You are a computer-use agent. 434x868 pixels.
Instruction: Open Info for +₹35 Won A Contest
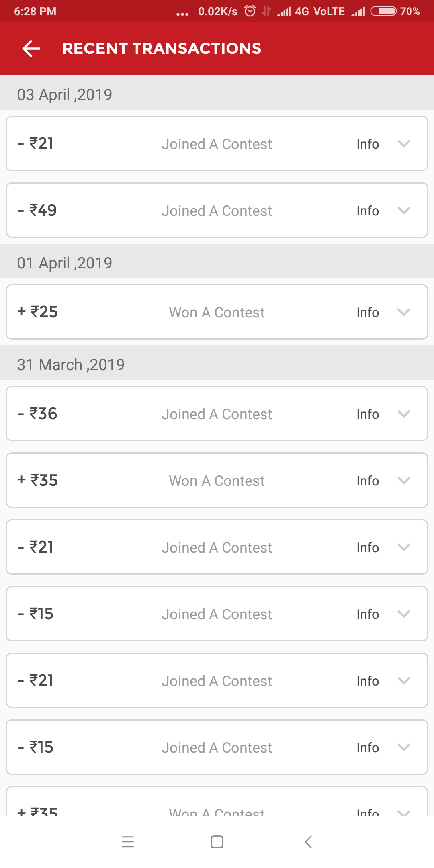coord(367,481)
